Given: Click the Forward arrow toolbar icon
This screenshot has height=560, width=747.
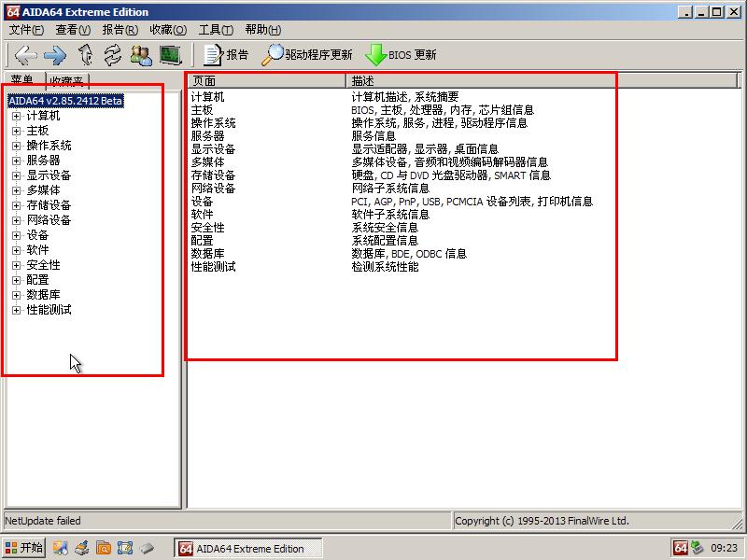Looking at the screenshot, I should (x=55, y=55).
